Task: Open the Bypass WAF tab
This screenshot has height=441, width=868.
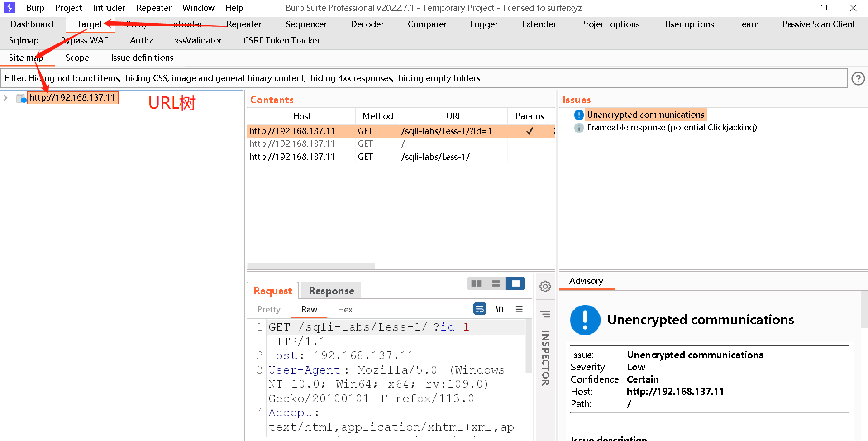Action: coord(85,40)
